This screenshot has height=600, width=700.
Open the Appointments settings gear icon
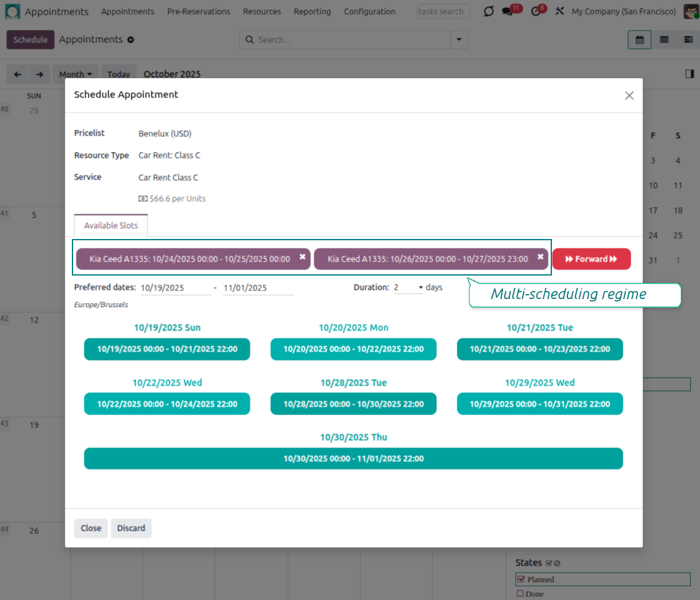[131, 40]
